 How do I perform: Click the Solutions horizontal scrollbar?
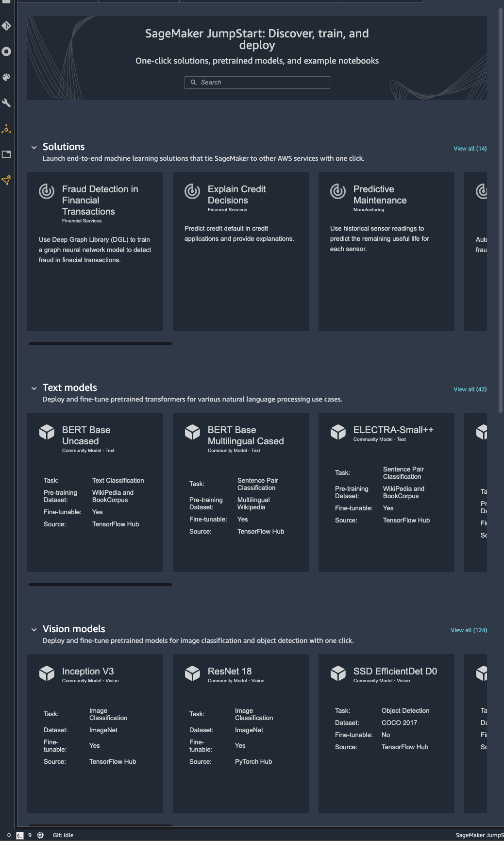tap(100, 344)
